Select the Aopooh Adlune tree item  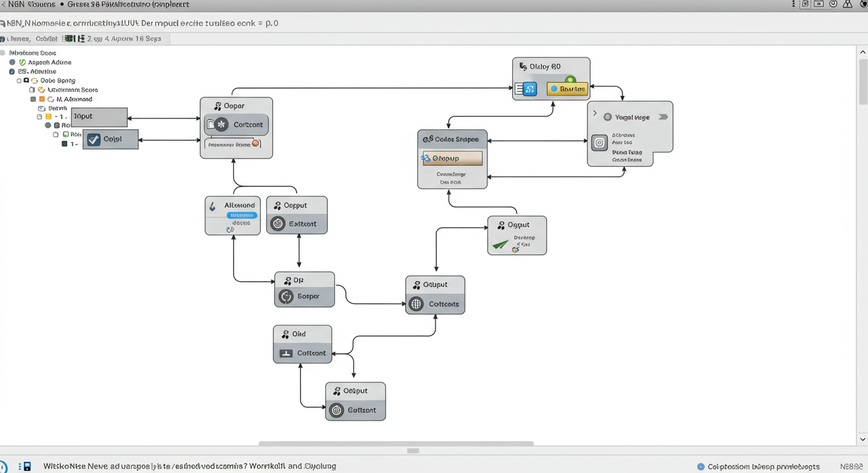click(x=49, y=62)
